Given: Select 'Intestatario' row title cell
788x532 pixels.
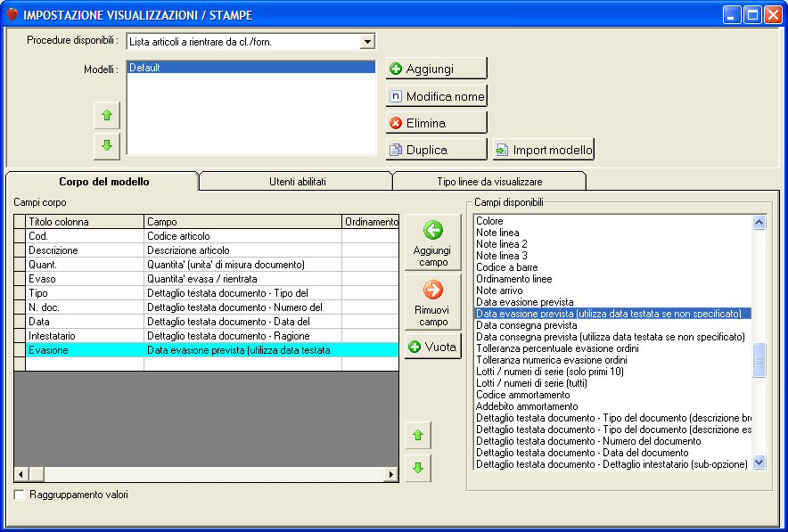Looking at the screenshot, I should coord(85,336).
